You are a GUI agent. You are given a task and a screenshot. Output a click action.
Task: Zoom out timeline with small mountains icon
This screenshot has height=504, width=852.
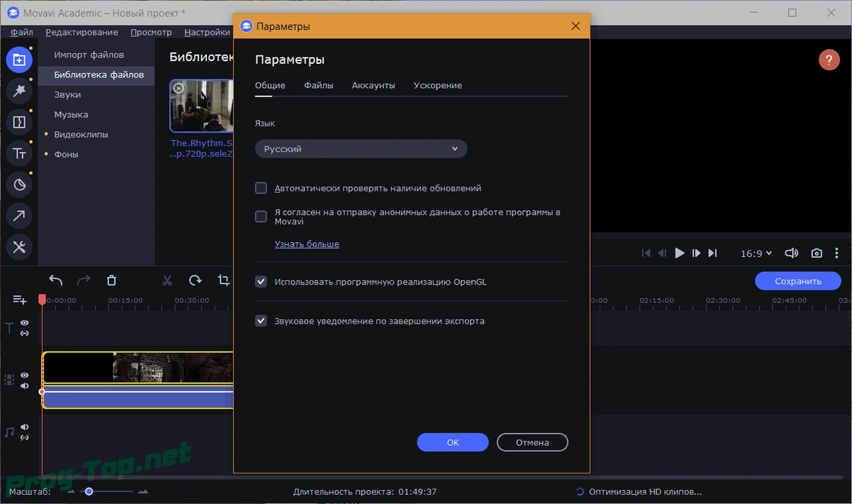70,492
